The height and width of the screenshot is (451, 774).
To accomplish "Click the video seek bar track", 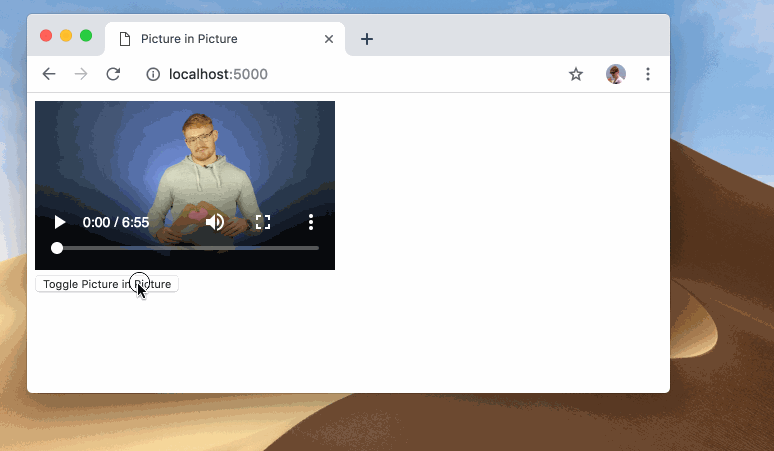I will point(188,248).
